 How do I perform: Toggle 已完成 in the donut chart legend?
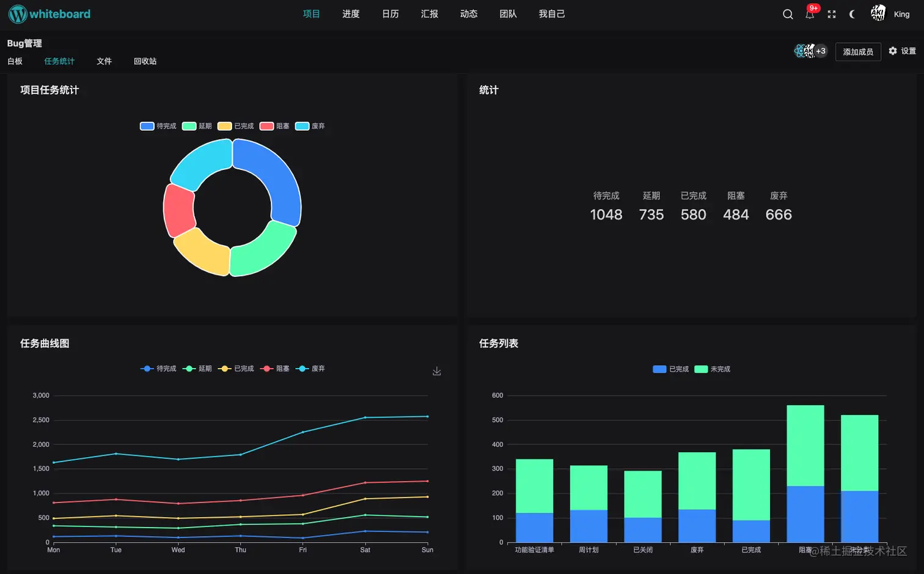236,126
